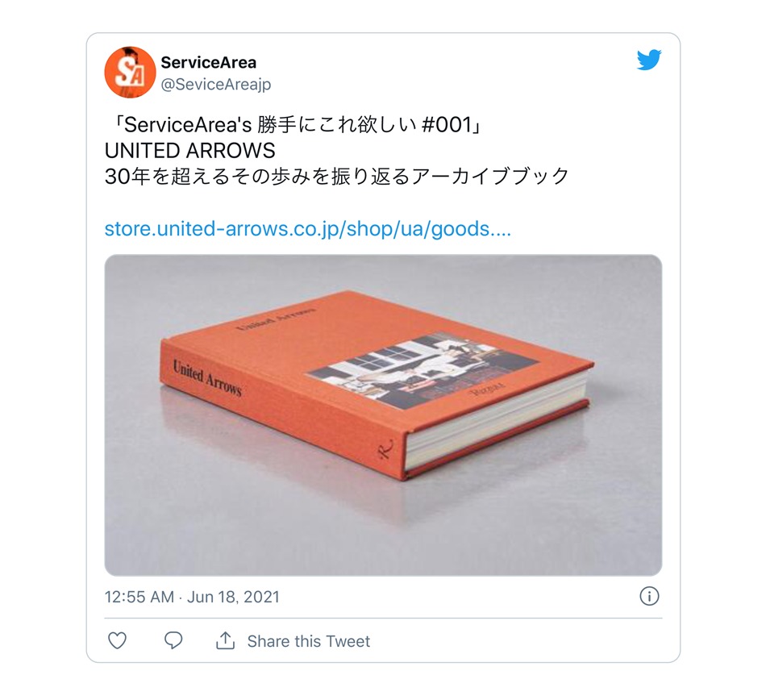The height and width of the screenshot is (700, 766).
Task: Click the Share this Tweet label
Action: tap(309, 641)
